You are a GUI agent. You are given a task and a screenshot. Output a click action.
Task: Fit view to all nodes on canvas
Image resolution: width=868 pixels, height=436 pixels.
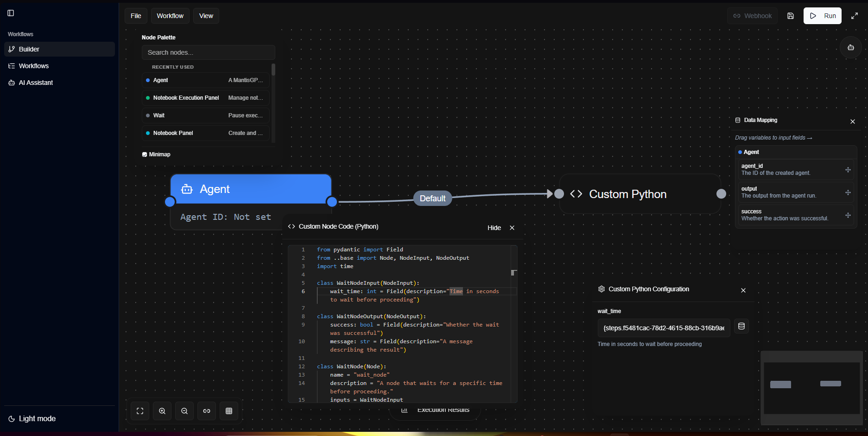[x=140, y=411]
